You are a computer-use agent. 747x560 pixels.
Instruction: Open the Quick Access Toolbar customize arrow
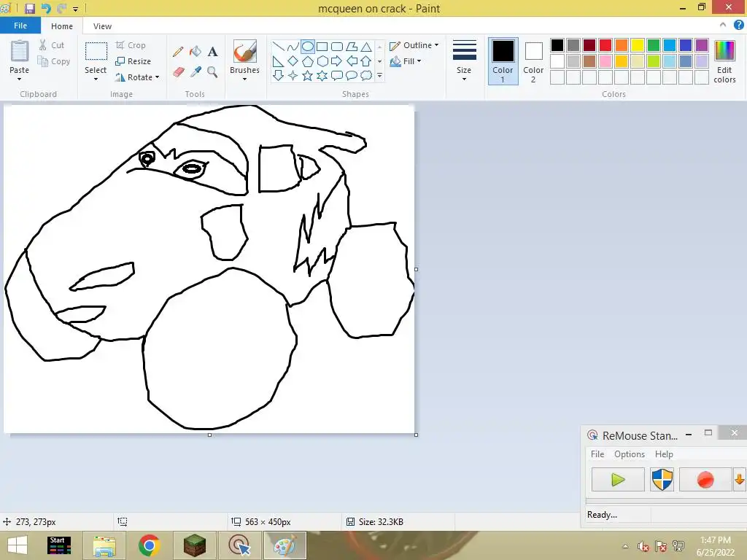(x=75, y=9)
